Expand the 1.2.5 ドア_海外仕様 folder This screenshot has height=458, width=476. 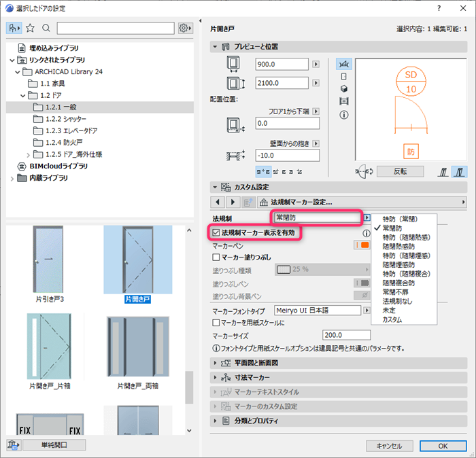[x=29, y=155]
